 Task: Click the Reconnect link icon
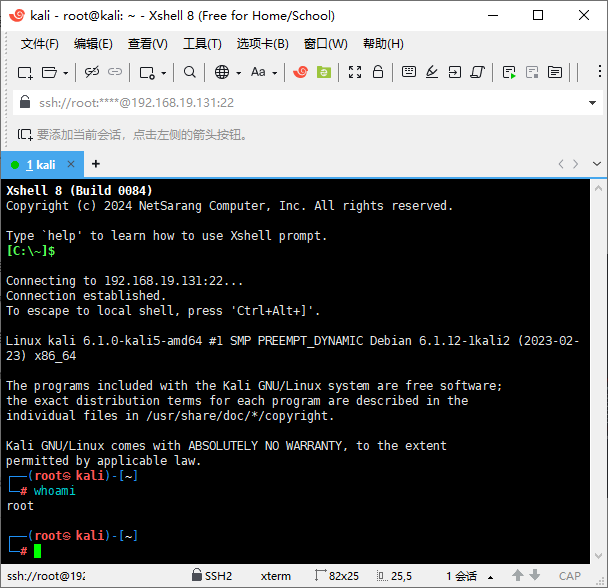(115, 72)
